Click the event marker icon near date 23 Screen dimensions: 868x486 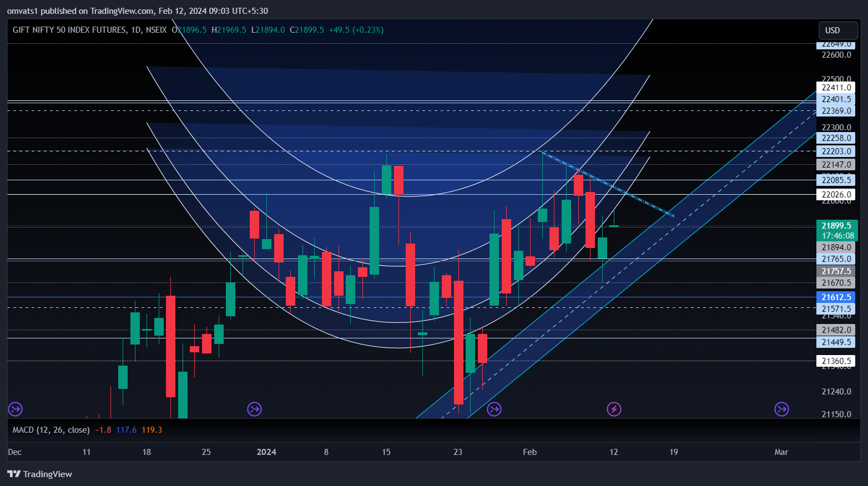click(494, 409)
